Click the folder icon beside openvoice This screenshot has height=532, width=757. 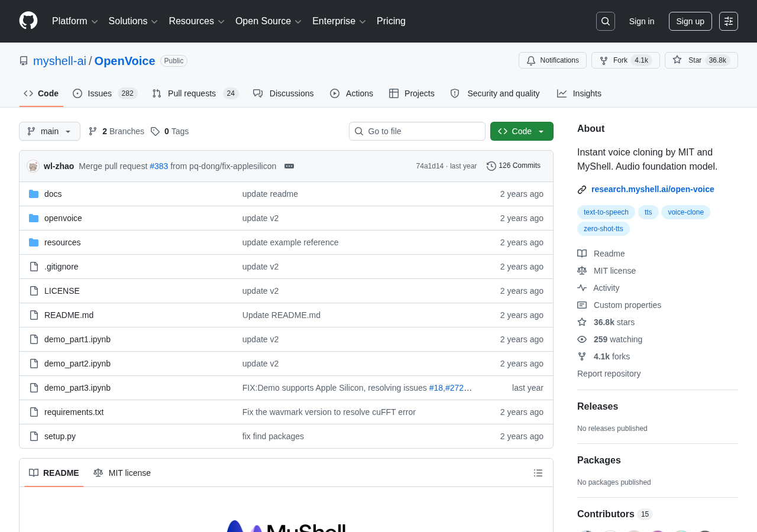[x=34, y=218]
